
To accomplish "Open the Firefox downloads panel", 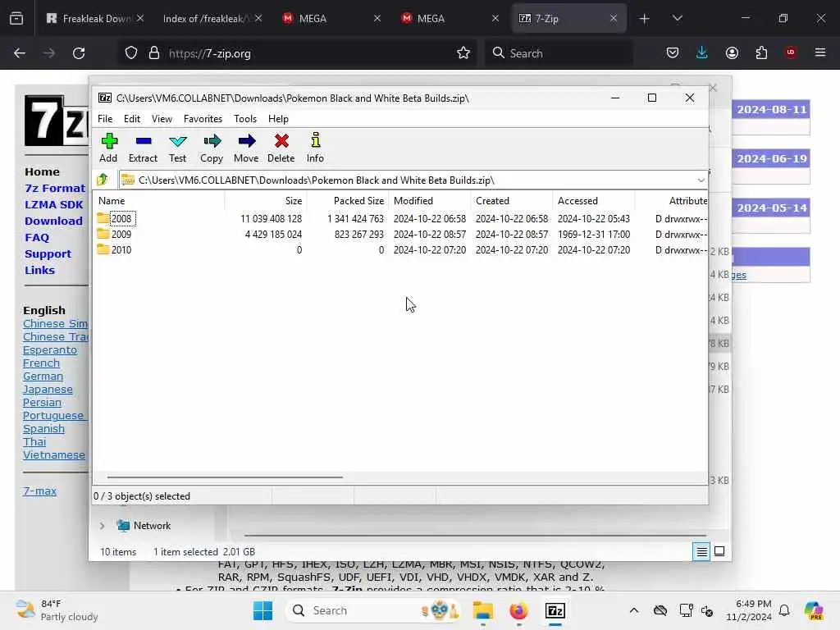I will click(x=702, y=53).
